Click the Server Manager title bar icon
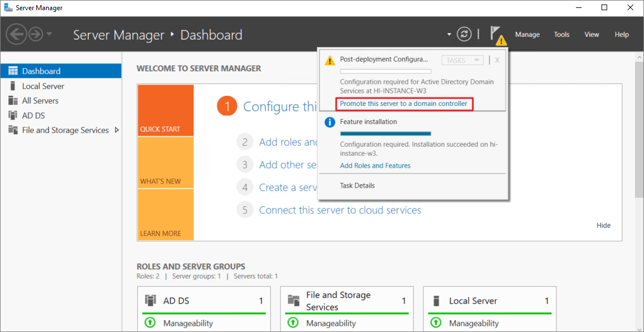This screenshot has height=332, width=644. (x=8, y=8)
